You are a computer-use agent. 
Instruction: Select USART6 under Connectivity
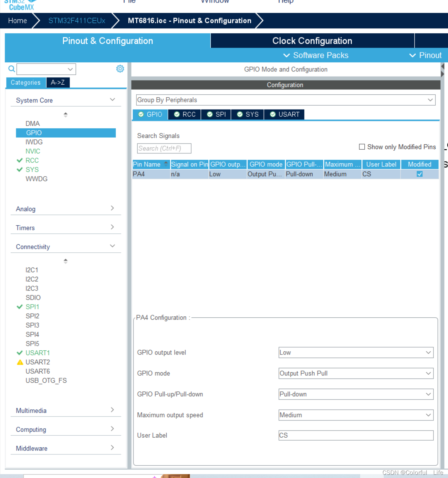pyautogui.click(x=38, y=371)
